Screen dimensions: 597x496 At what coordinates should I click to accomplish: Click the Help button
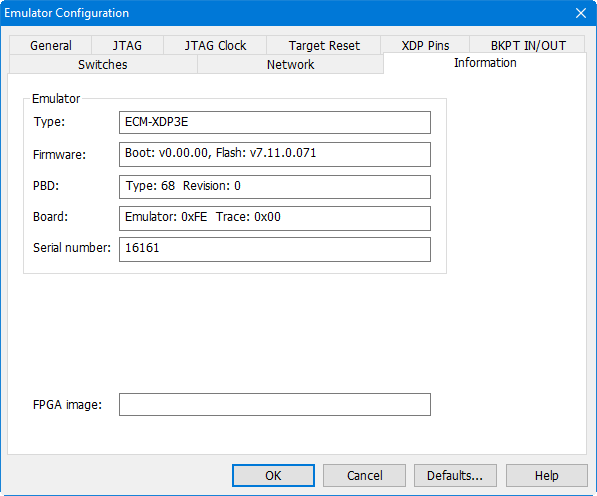(x=547, y=475)
